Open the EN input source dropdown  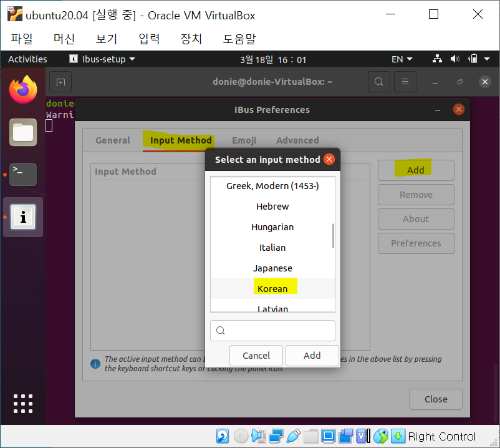tap(401, 59)
